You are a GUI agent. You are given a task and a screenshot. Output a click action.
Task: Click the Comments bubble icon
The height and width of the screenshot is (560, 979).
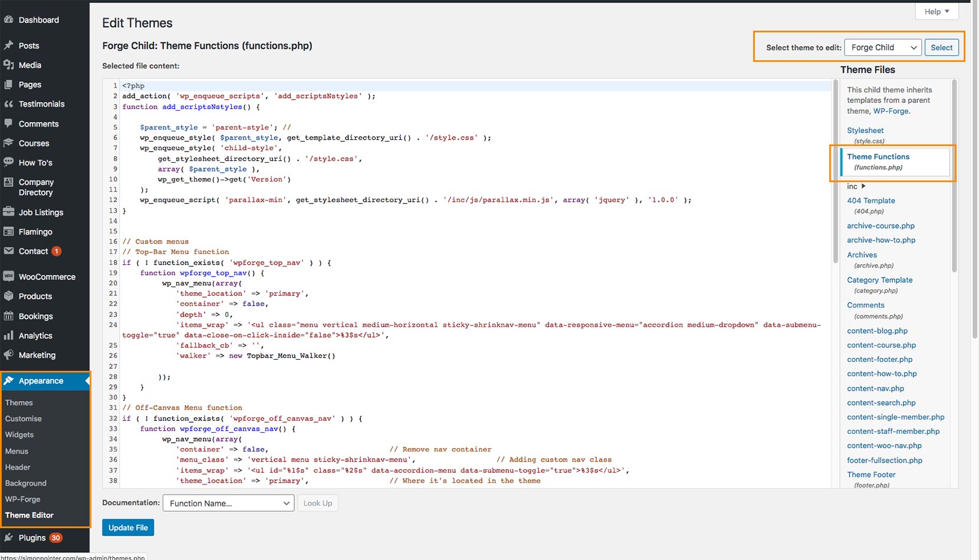click(x=8, y=124)
